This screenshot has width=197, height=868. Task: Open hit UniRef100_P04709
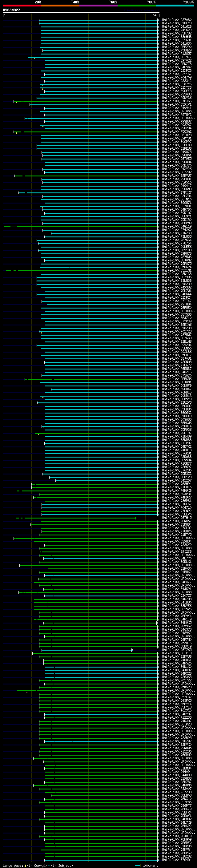tap(177, 78)
